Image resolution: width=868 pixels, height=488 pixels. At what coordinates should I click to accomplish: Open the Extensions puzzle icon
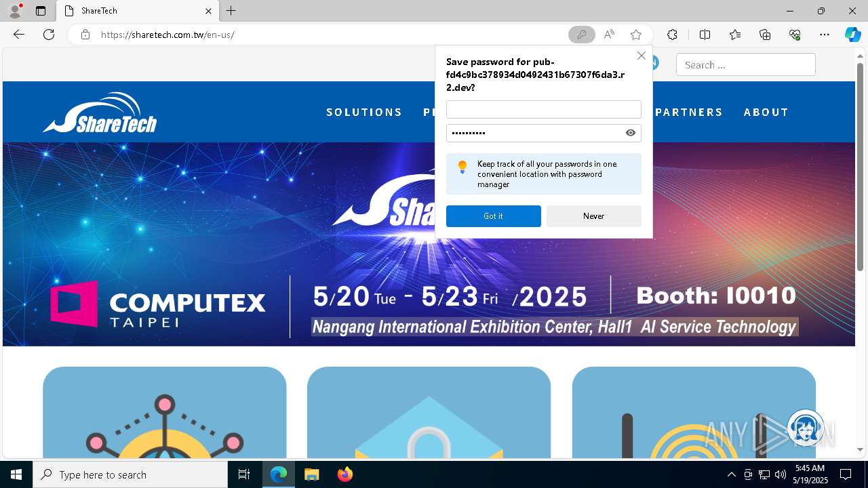pyautogui.click(x=672, y=35)
